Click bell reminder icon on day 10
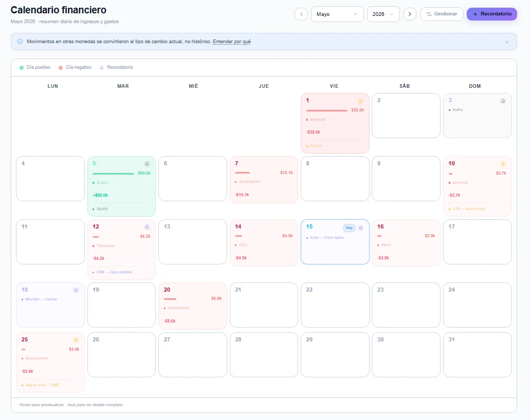This screenshot has width=531, height=420. point(503,164)
